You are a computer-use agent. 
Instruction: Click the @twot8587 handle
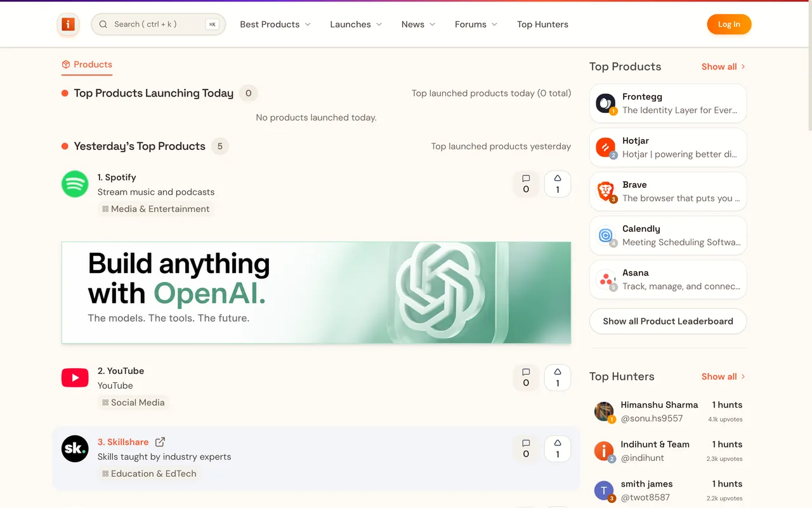(x=645, y=497)
